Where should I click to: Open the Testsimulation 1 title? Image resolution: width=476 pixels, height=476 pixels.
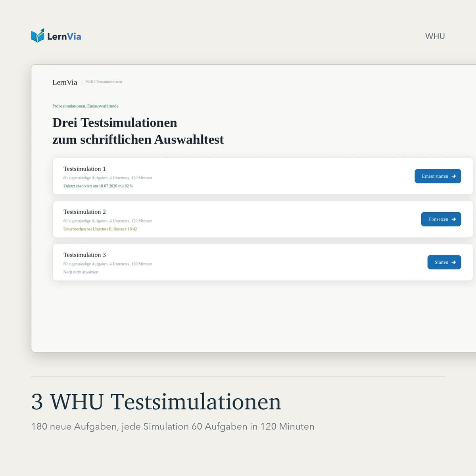pos(84,169)
